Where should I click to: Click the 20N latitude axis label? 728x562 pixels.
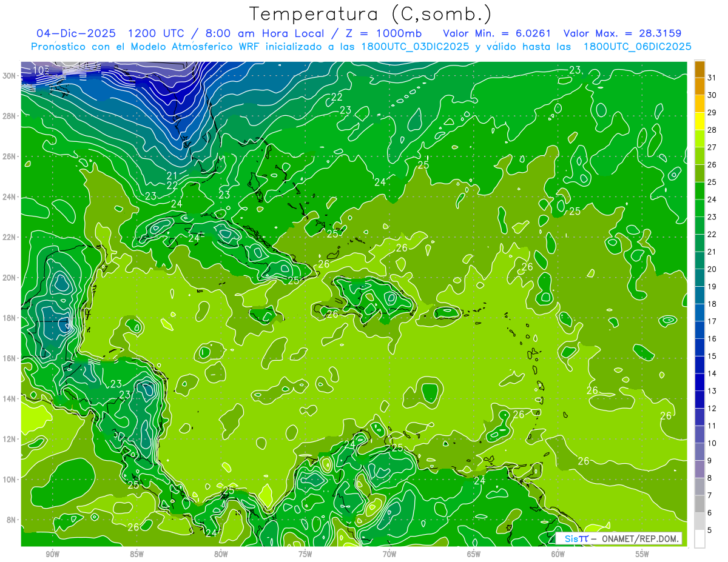point(10,278)
